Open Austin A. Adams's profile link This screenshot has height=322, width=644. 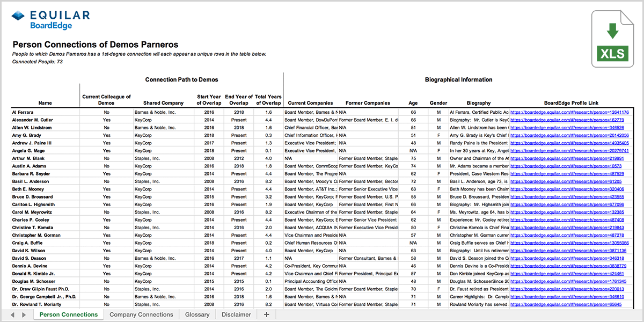coord(566,166)
